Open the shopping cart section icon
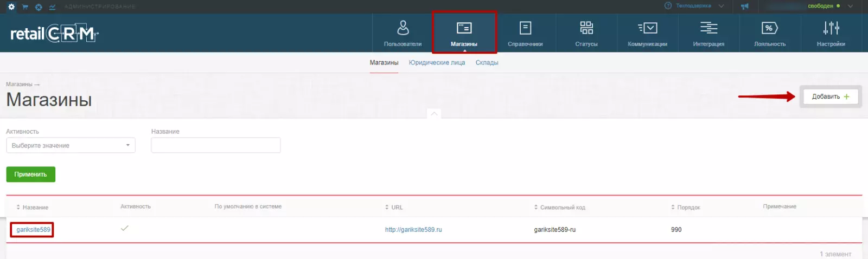The height and width of the screenshot is (259, 868). pyautogui.click(x=25, y=7)
